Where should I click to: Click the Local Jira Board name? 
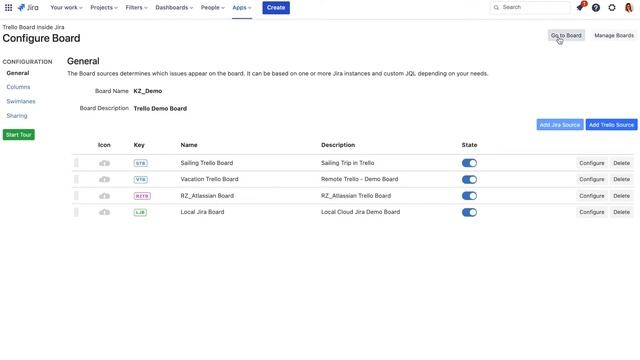pos(202,212)
